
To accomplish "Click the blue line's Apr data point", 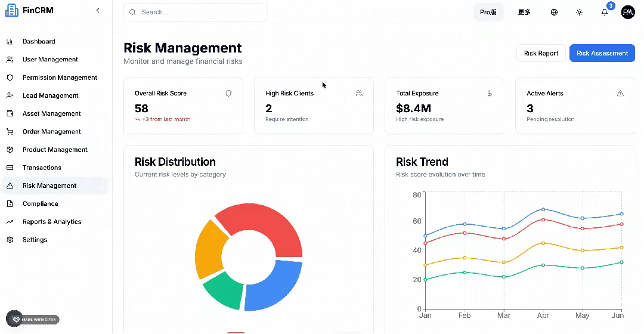I will (x=543, y=209).
